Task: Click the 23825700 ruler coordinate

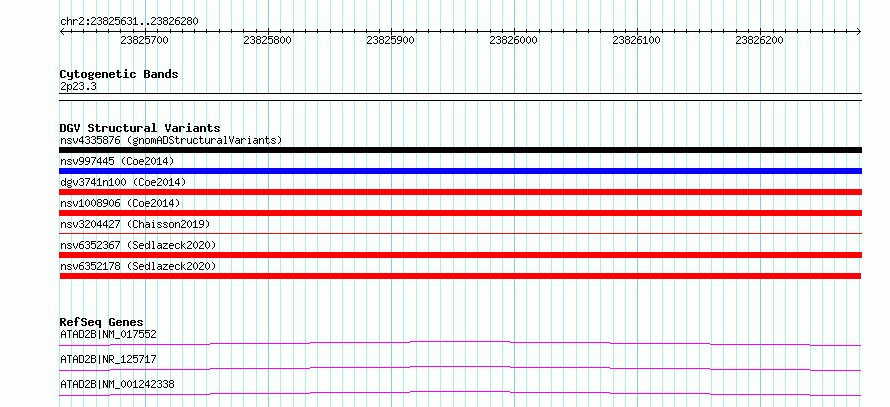Action: (x=144, y=40)
